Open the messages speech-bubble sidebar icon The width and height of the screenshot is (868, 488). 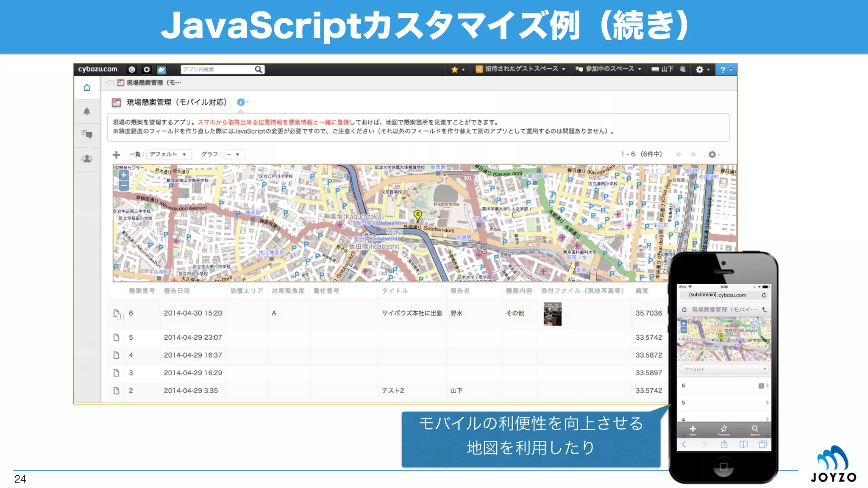(x=87, y=135)
